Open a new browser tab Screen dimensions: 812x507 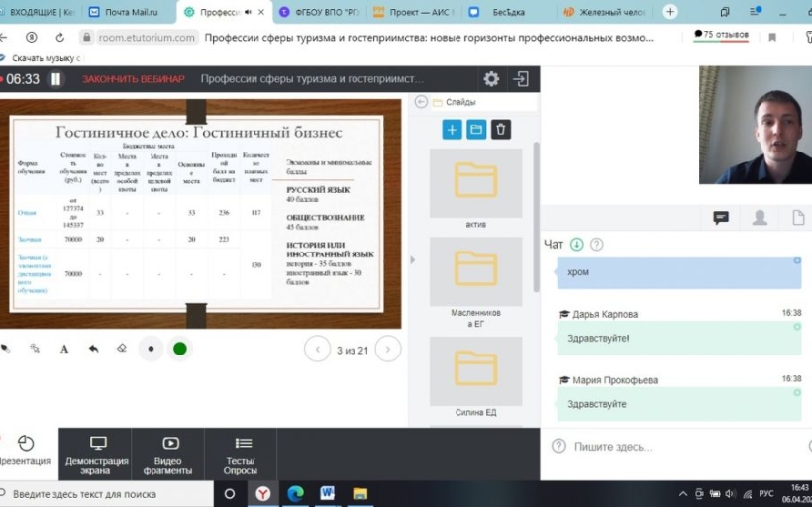coord(670,12)
